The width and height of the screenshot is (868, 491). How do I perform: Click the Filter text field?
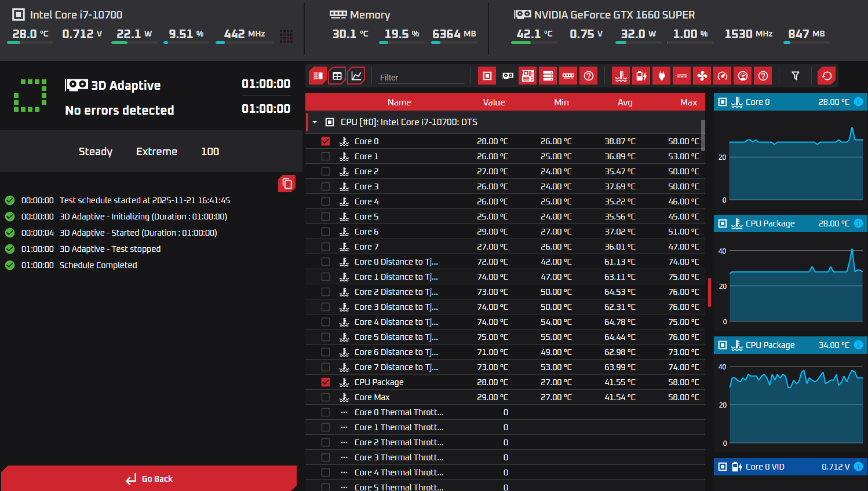click(421, 78)
